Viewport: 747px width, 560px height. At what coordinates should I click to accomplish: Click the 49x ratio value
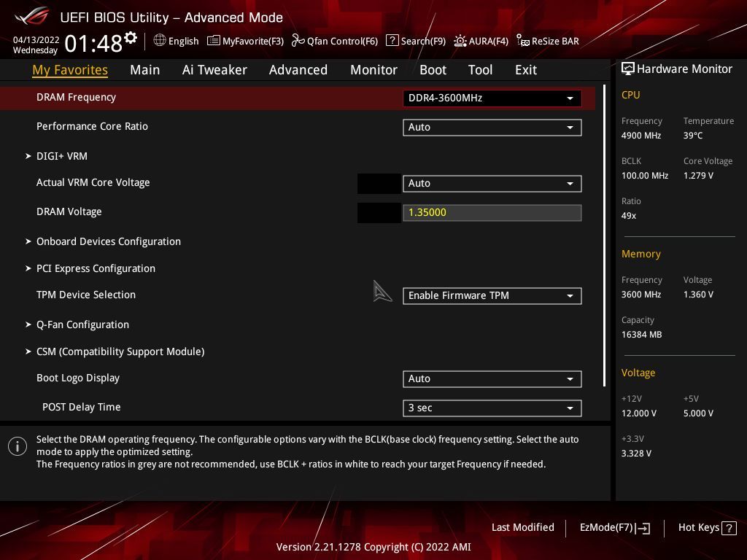click(628, 216)
